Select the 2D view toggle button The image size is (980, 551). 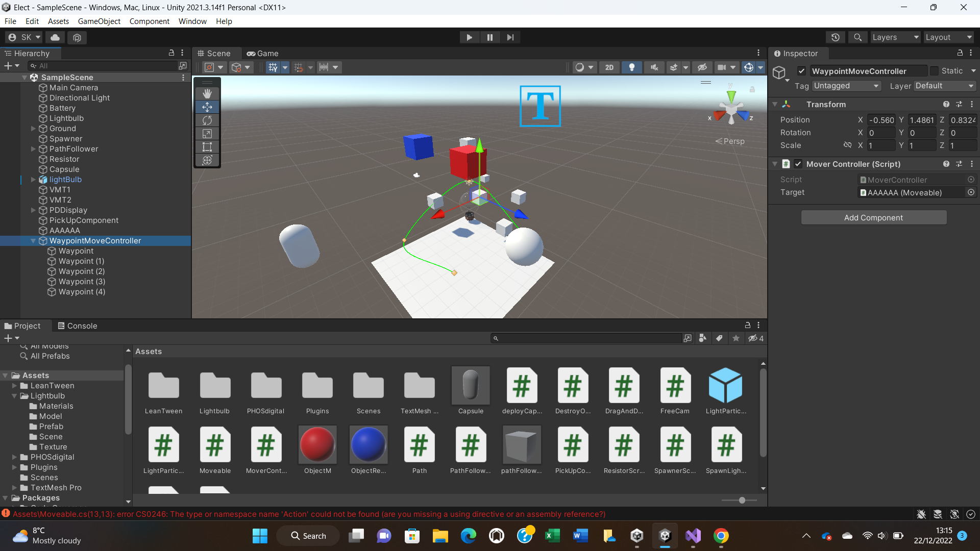(x=608, y=67)
